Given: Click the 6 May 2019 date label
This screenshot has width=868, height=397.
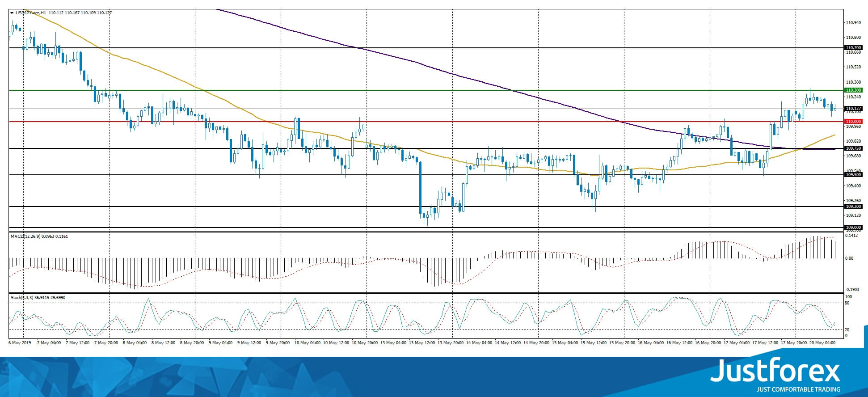Looking at the screenshot, I should [x=20, y=343].
